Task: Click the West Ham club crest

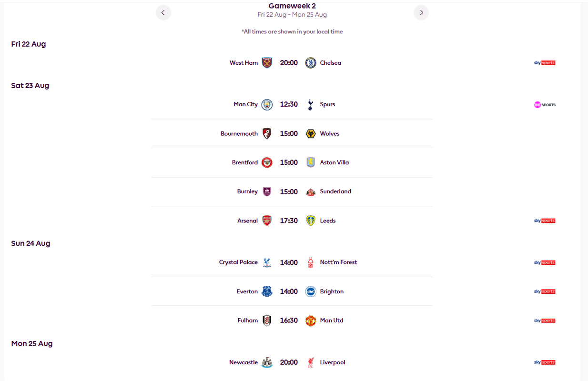Action: (267, 63)
